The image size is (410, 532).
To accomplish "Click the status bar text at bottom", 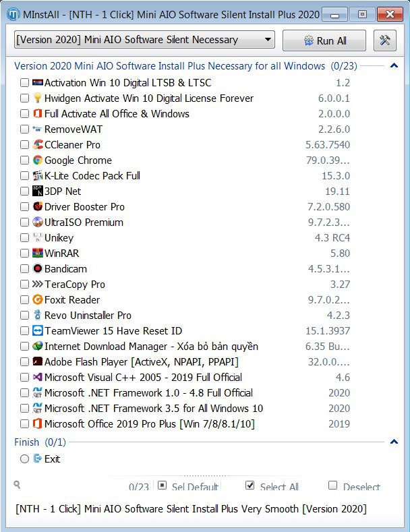I will [191, 509].
